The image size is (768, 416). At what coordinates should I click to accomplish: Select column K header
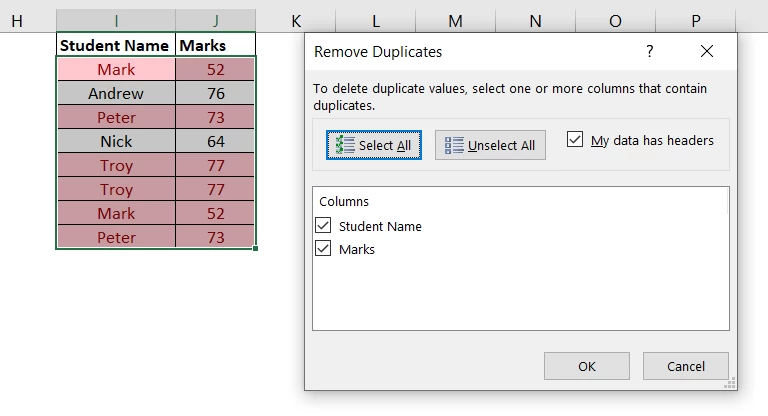296,21
